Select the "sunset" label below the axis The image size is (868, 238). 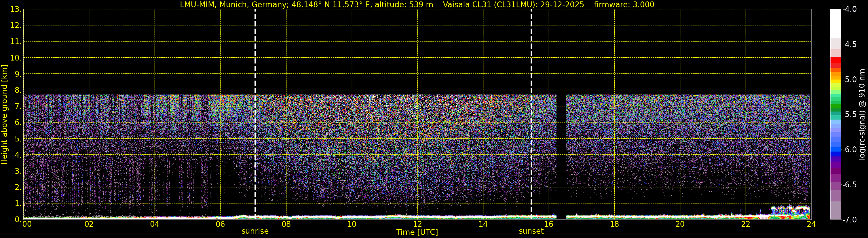(x=531, y=231)
